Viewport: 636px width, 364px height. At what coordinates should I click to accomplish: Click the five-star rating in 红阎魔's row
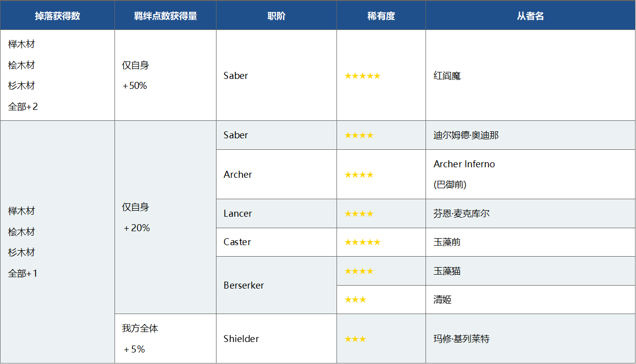pos(362,76)
